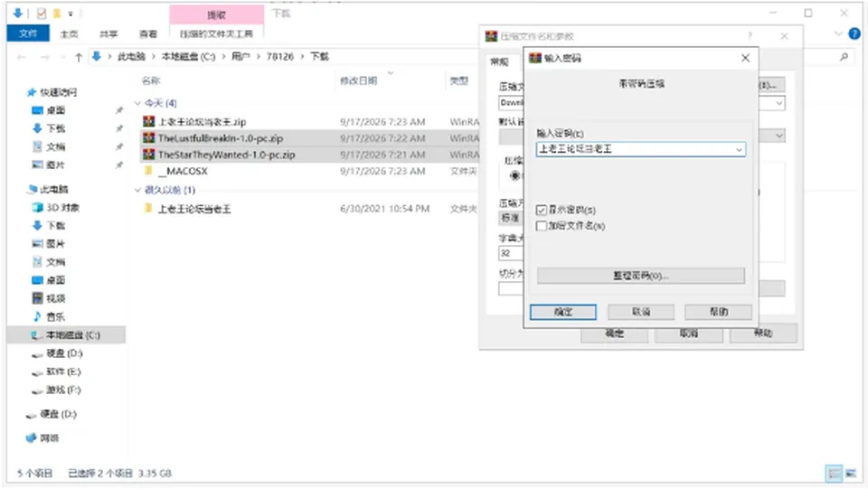Click the archive parameters help question mark
The width and height of the screenshot is (868, 489).
[x=750, y=36]
